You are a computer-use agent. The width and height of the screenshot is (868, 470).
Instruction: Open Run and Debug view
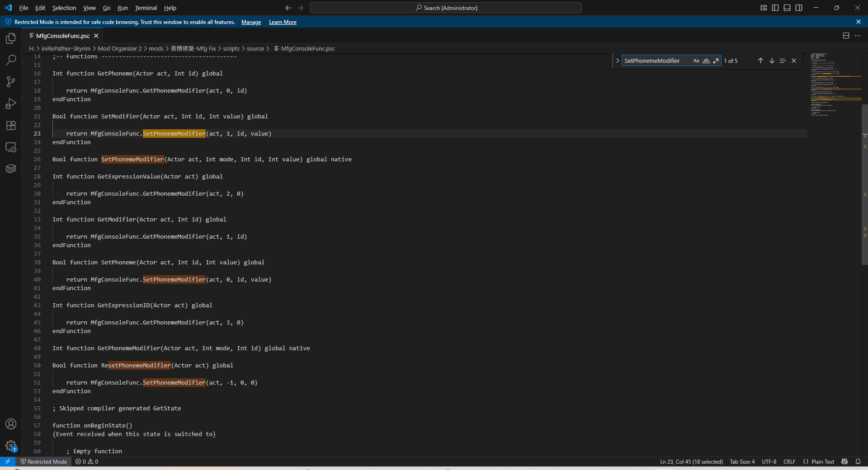11,103
